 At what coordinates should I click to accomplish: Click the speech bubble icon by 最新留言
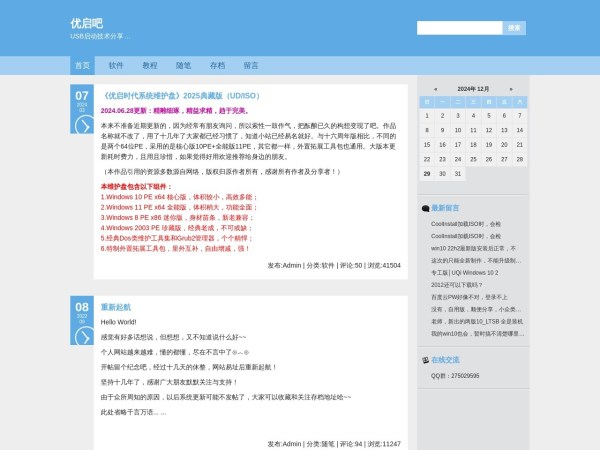(x=425, y=208)
